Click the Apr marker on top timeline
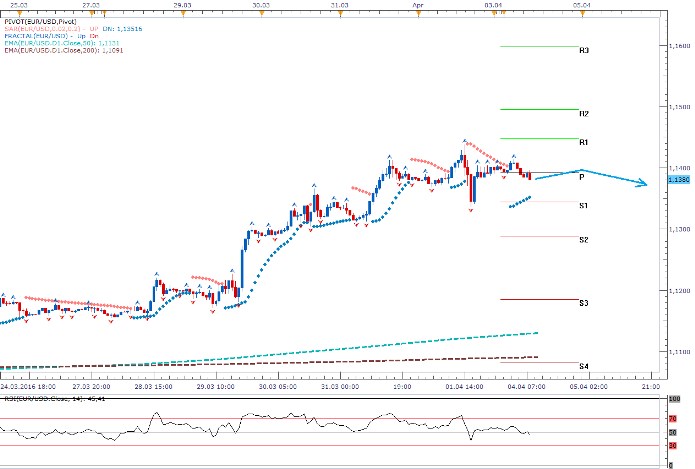The width and height of the screenshot is (695, 469). coord(418,5)
